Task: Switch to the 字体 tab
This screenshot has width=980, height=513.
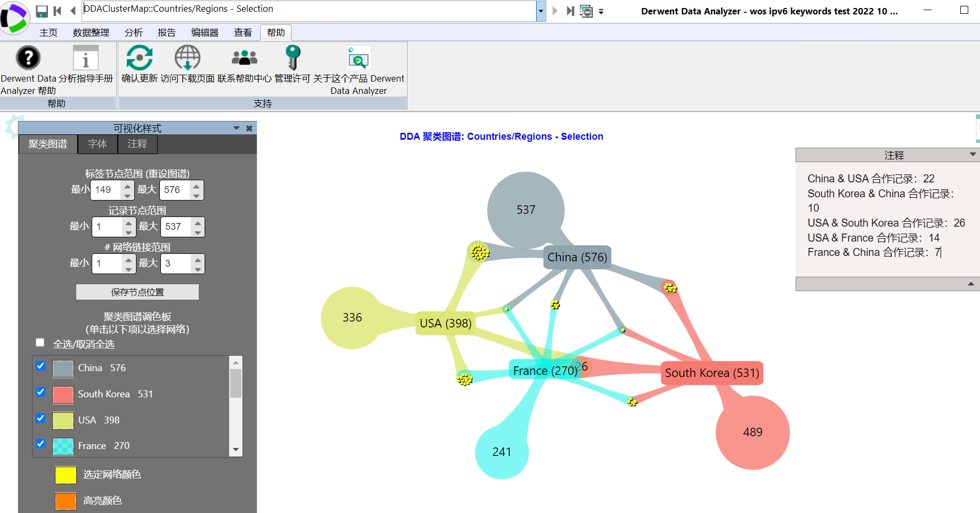Action: (98, 144)
